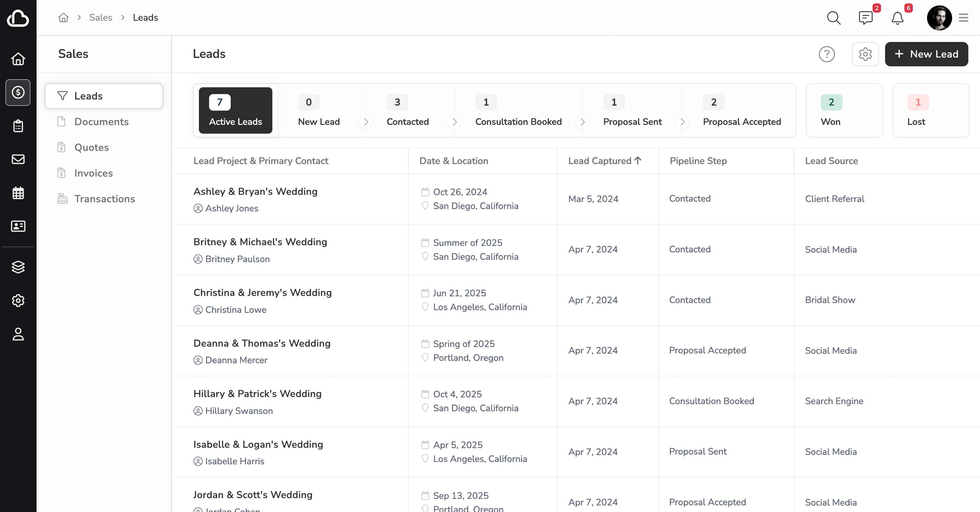Open the search magnifier icon

pos(833,18)
